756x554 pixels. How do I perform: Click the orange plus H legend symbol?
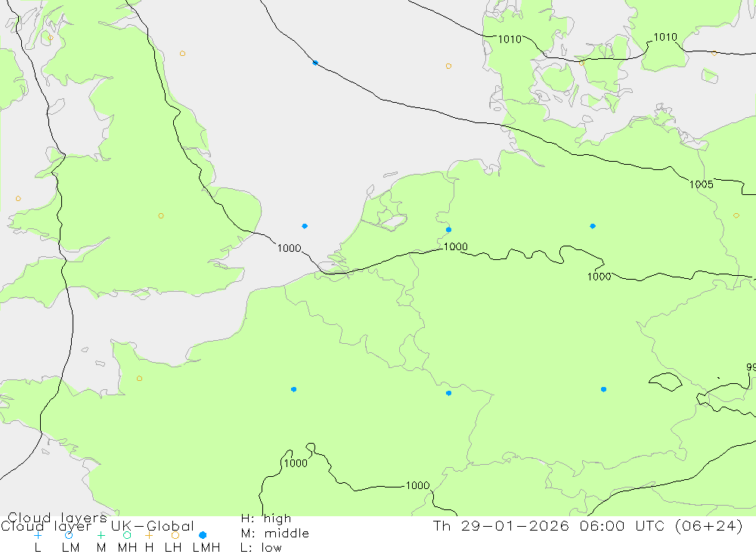149,535
